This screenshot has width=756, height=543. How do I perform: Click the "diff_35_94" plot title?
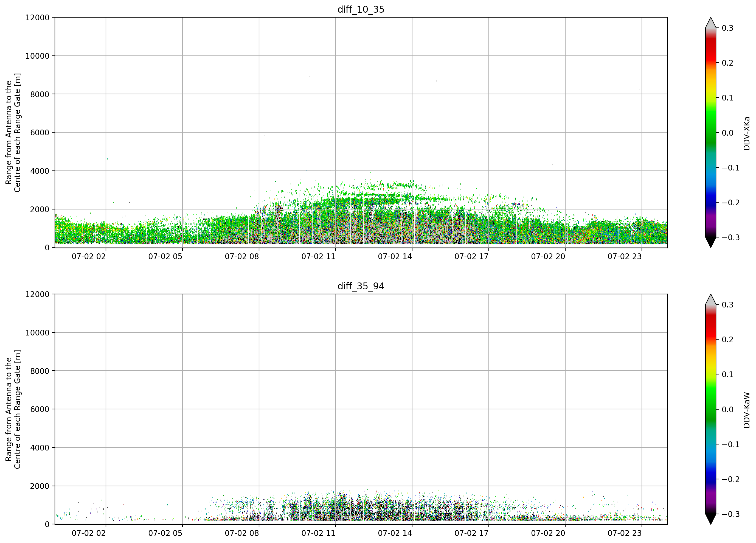pyautogui.click(x=361, y=286)
